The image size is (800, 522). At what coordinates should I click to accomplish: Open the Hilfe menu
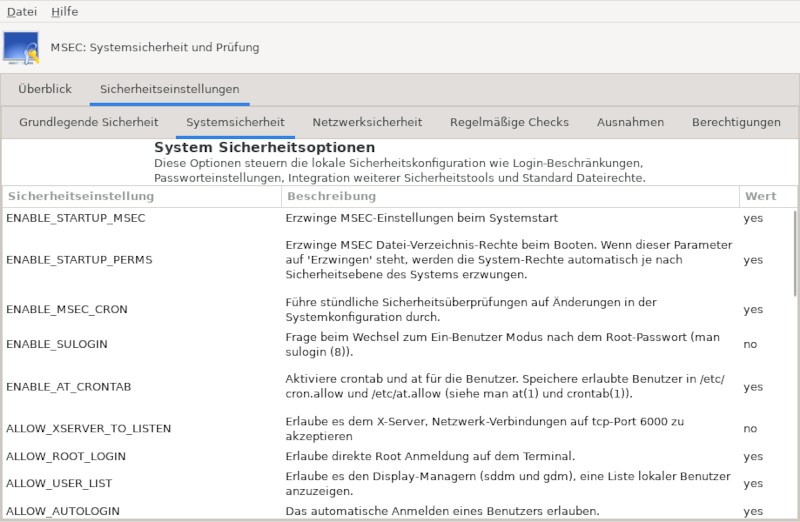[65, 12]
